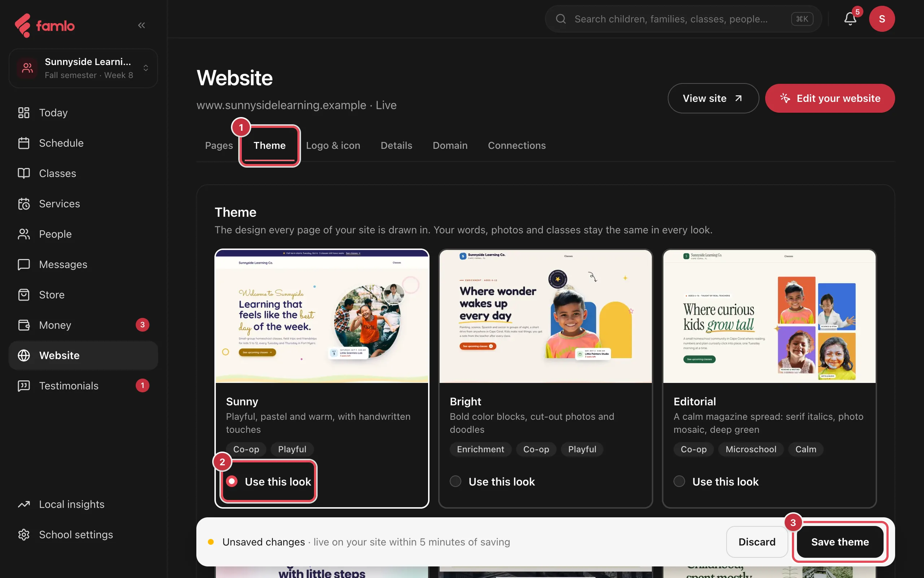Click the Calm tag on Editorial

click(806, 449)
